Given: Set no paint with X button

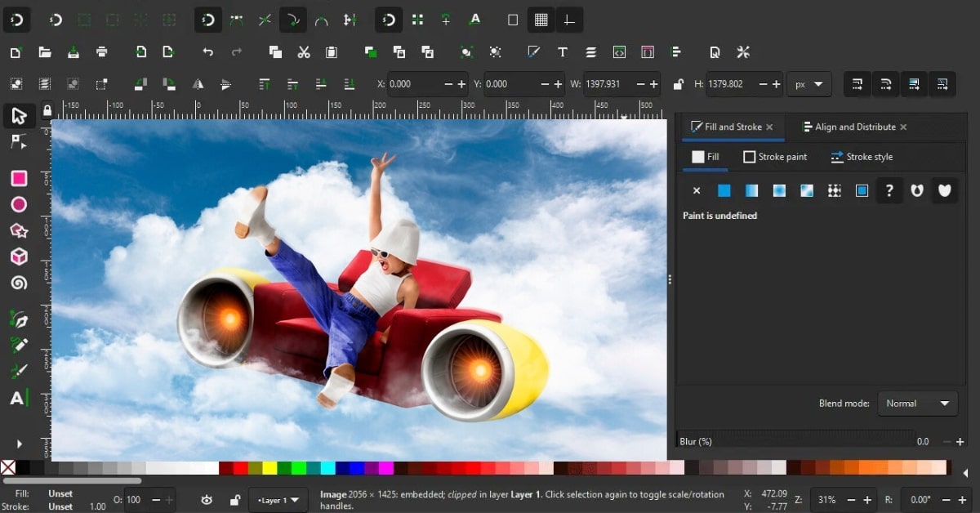Looking at the screenshot, I should click(697, 190).
